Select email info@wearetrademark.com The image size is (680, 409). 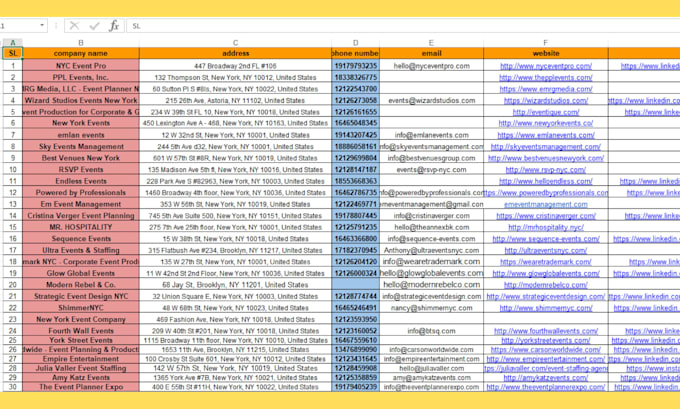pyautogui.click(x=431, y=262)
